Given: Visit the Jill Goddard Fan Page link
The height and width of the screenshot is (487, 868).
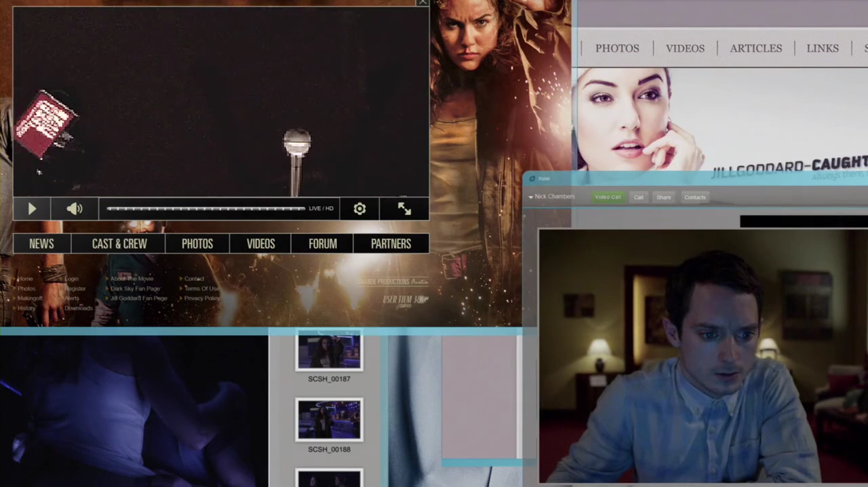Looking at the screenshot, I should pos(139,298).
